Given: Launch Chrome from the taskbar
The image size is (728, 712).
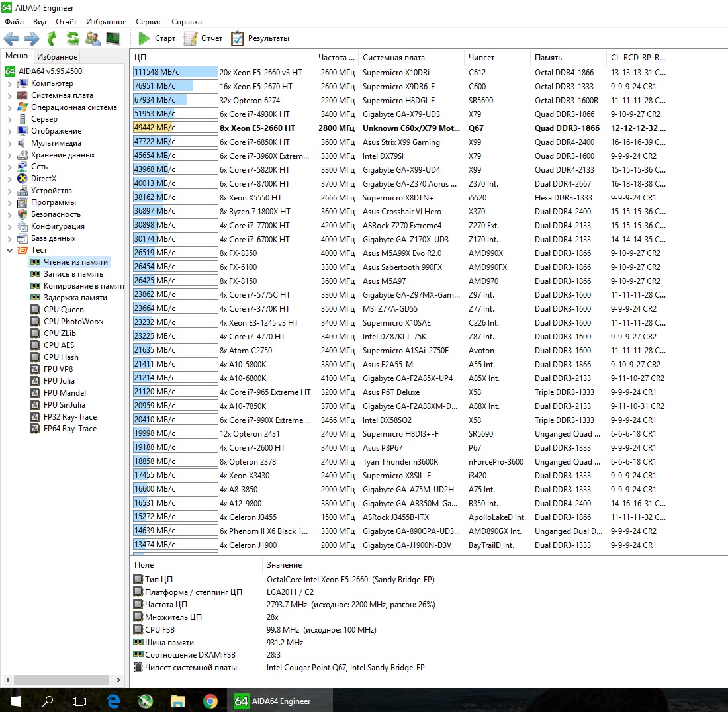Looking at the screenshot, I should point(210,701).
